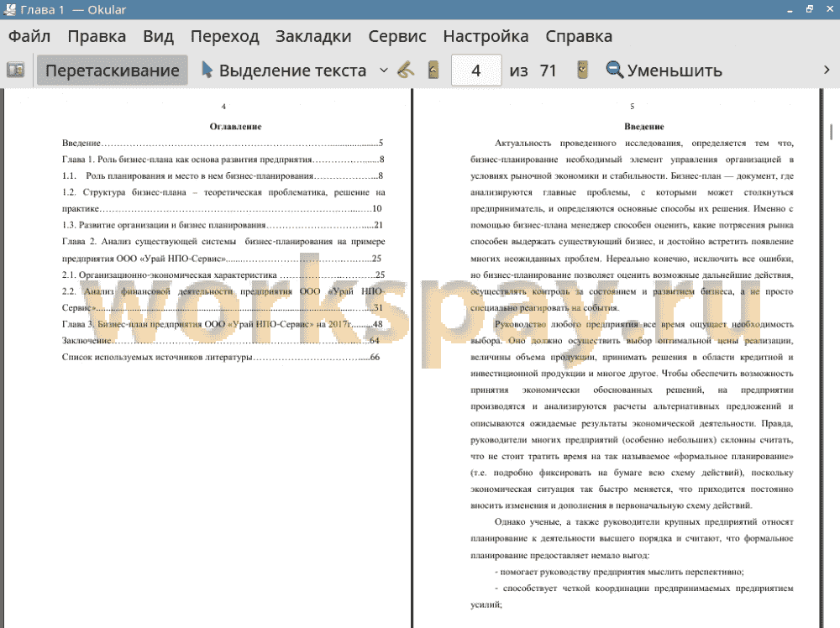The image size is (840, 628).
Task: Click the Введение heading on page 5
Action: [x=644, y=126]
